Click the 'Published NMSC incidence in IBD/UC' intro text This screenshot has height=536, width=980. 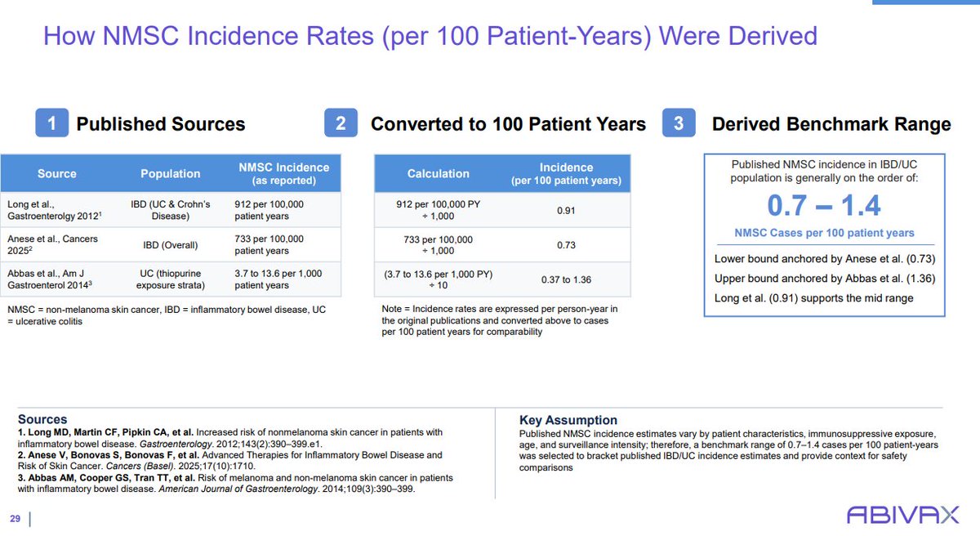[x=824, y=171]
